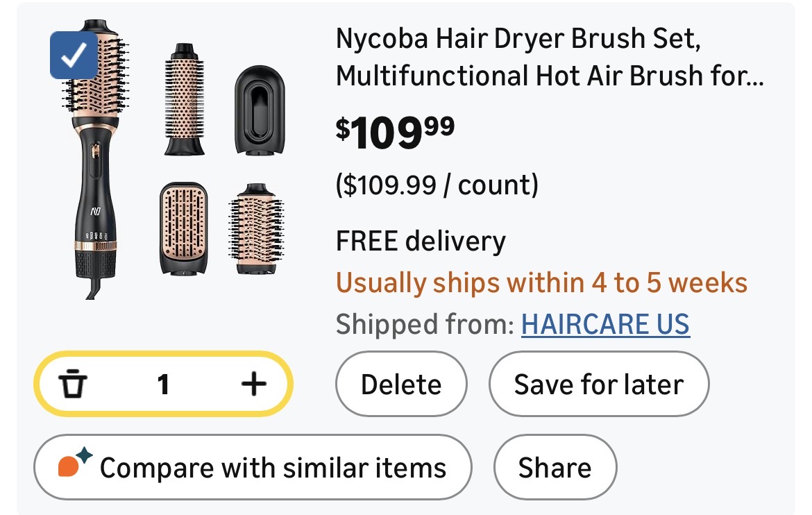
Task: Click the trash icon in quantity stepper
Action: [x=72, y=384]
